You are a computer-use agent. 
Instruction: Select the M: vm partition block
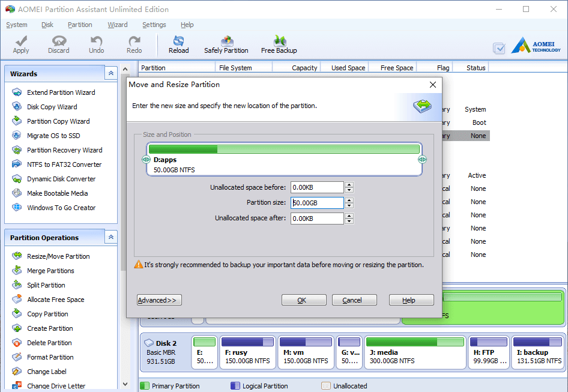[306, 352]
